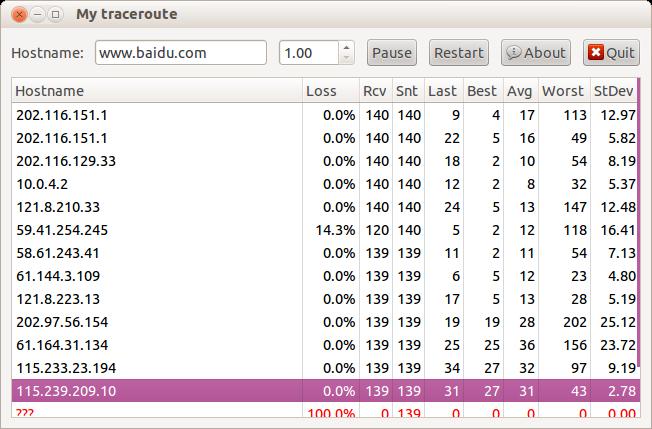Sort by the Hostname column header
652x429 pixels.
pyautogui.click(x=156, y=91)
